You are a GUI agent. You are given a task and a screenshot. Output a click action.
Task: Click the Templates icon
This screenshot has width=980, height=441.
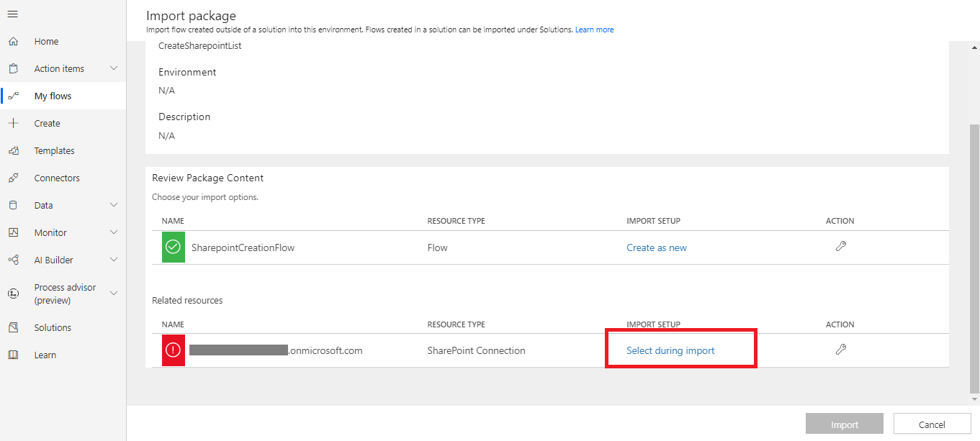point(13,151)
